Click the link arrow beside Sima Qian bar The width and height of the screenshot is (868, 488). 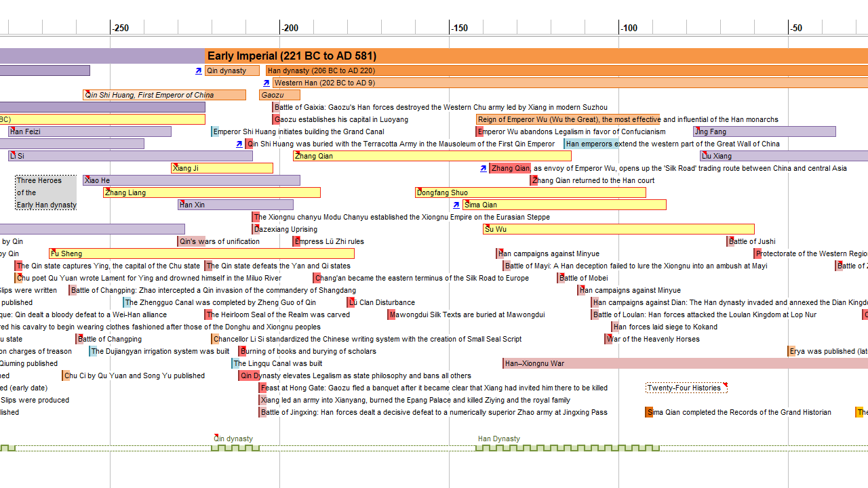point(456,205)
